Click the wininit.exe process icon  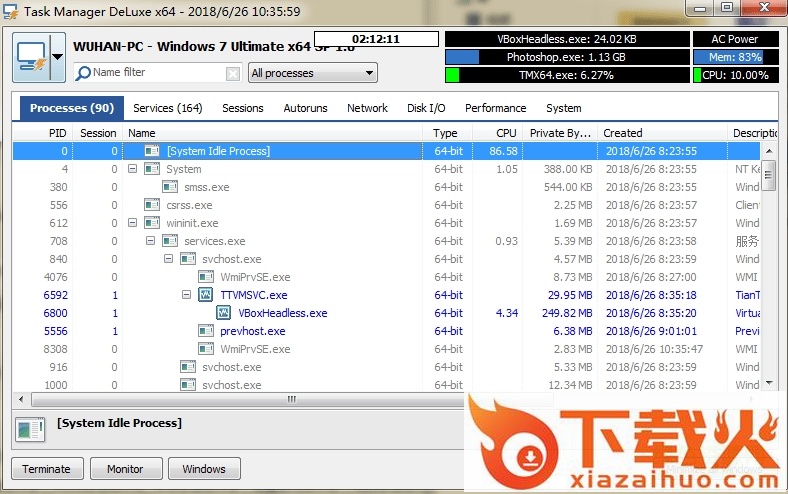(x=152, y=223)
